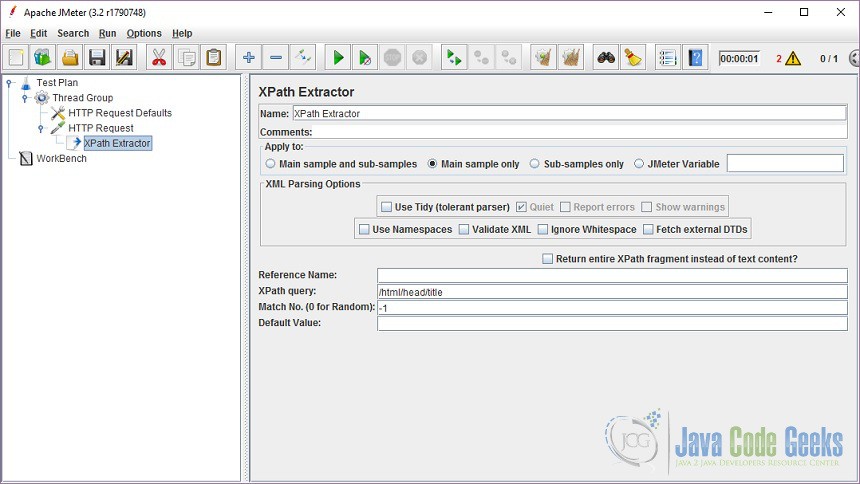Image resolution: width=860 pixels, height=484 pixels.
Task: Cut selected element with scissors icon
Action: point(159,58)
